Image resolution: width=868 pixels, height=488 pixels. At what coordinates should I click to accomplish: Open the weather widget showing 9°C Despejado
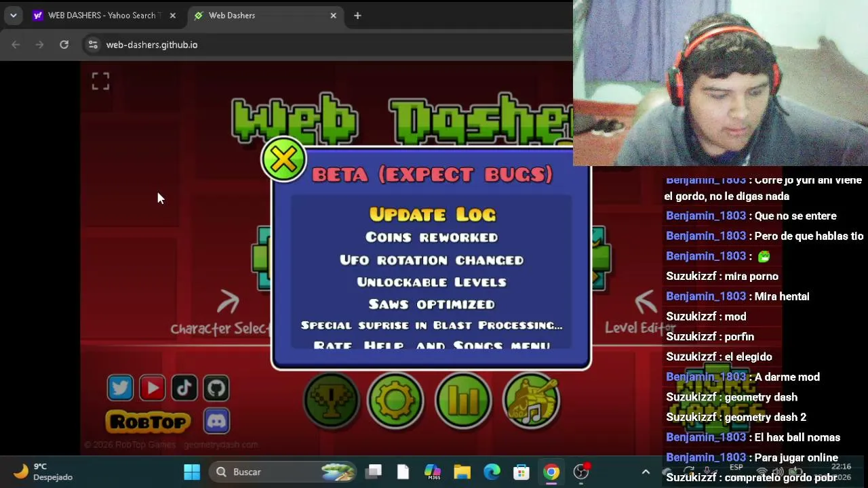[x=43, y=472]
